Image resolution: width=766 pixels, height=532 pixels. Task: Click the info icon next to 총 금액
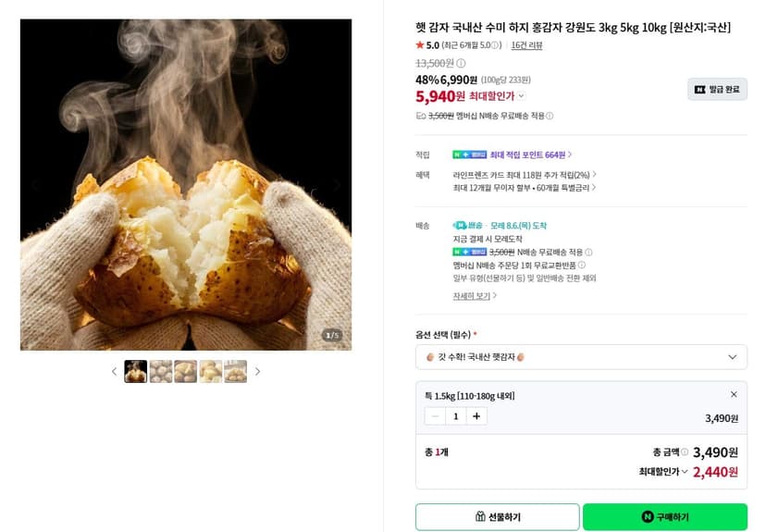[x=685, y=452]
